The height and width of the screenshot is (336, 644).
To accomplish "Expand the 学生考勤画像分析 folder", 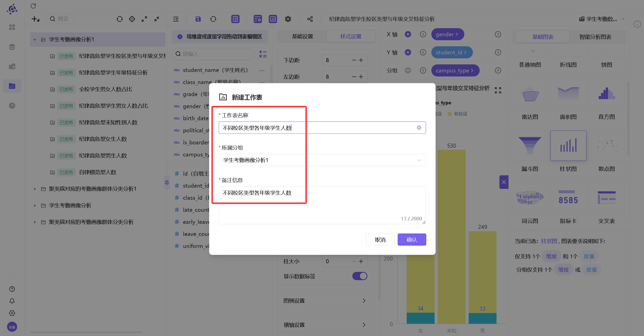I will coord(35,205).
